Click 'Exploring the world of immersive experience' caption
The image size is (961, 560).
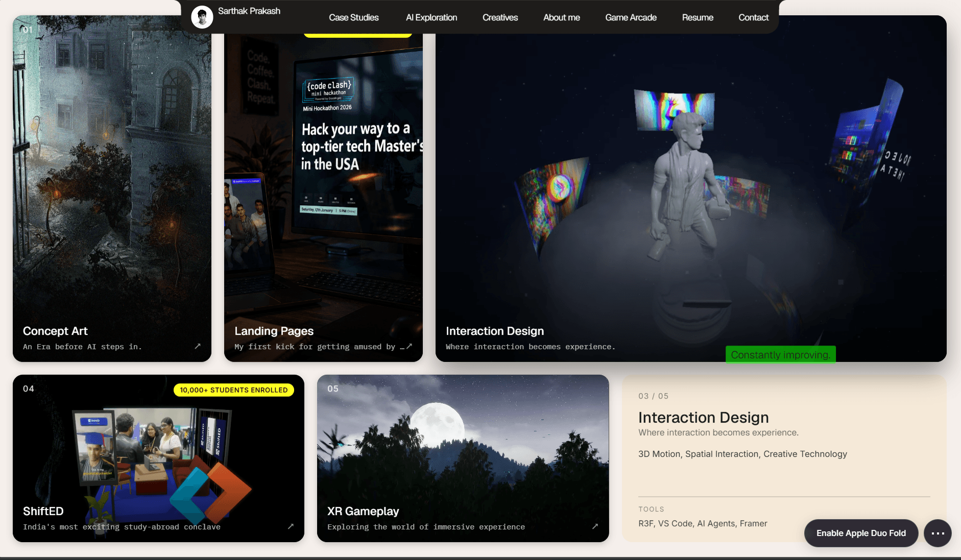point(426,527)
